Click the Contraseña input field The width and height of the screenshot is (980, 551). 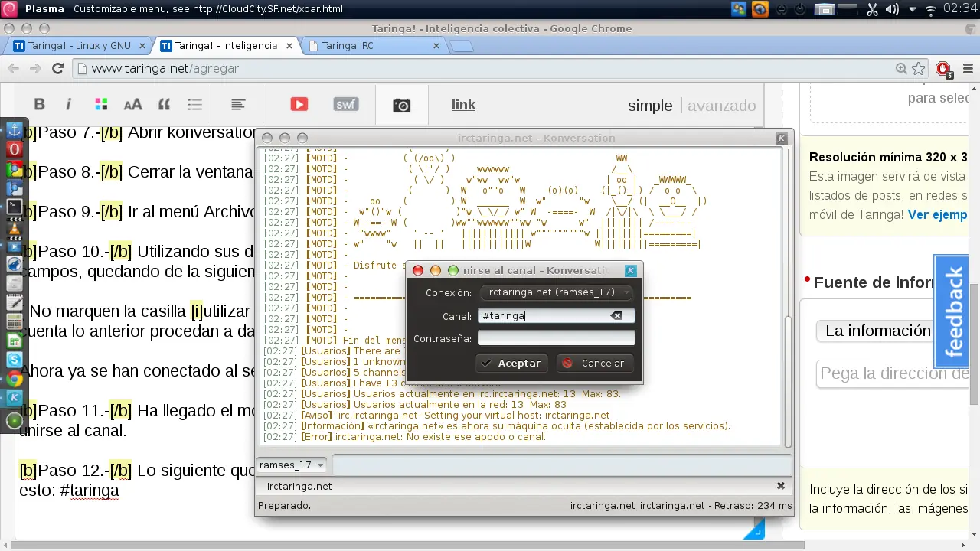click(557, 338)
